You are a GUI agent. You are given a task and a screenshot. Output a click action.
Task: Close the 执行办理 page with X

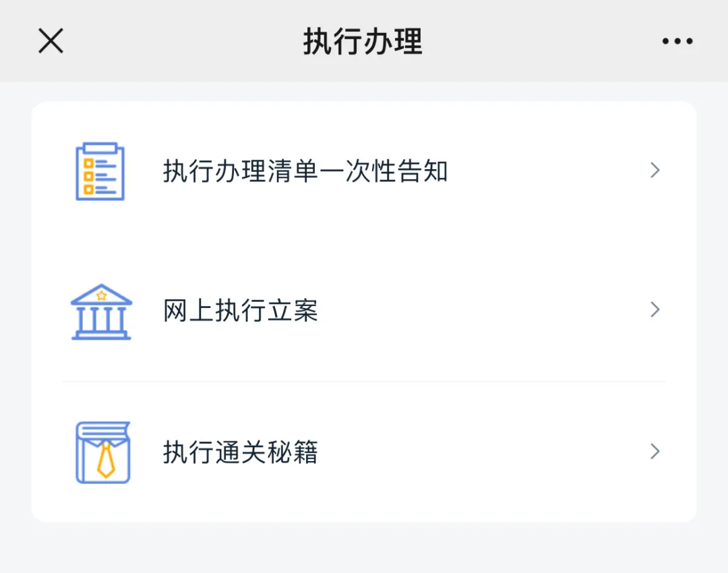coord(51,41)
